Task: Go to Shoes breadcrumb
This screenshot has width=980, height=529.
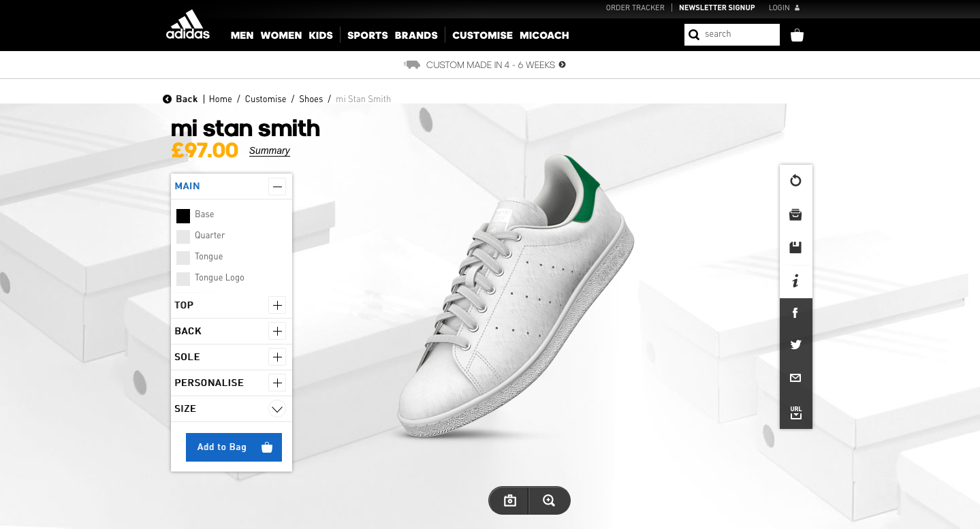Action: pyautogui.click(x=311, y=99)
